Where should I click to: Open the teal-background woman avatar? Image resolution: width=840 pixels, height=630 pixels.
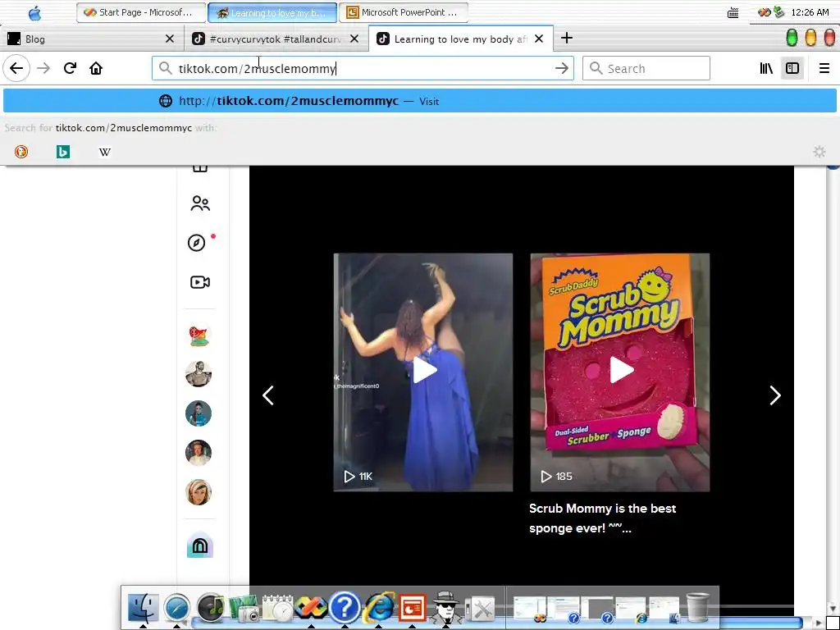coord(199,413)
